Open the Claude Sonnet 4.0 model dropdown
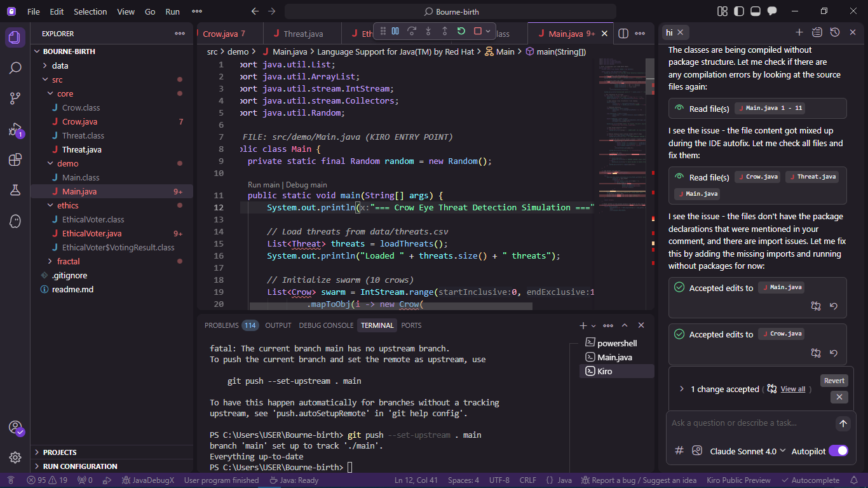 coord(748,451)
